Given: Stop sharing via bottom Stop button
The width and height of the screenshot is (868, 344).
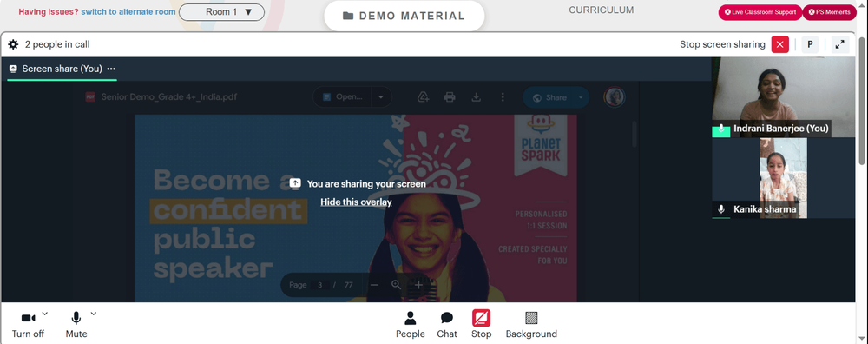Looking at the screenshot, I should 481,325.
